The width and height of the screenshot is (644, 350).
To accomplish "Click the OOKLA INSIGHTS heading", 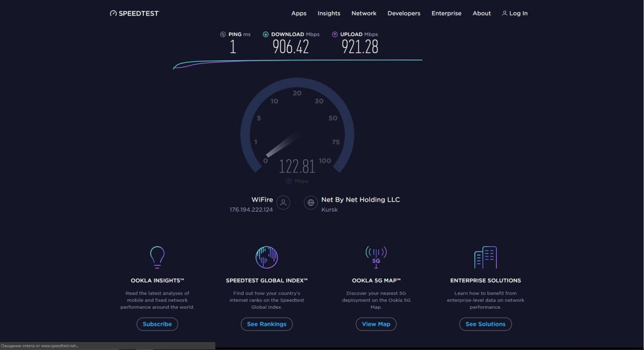I will coord(157,281).
